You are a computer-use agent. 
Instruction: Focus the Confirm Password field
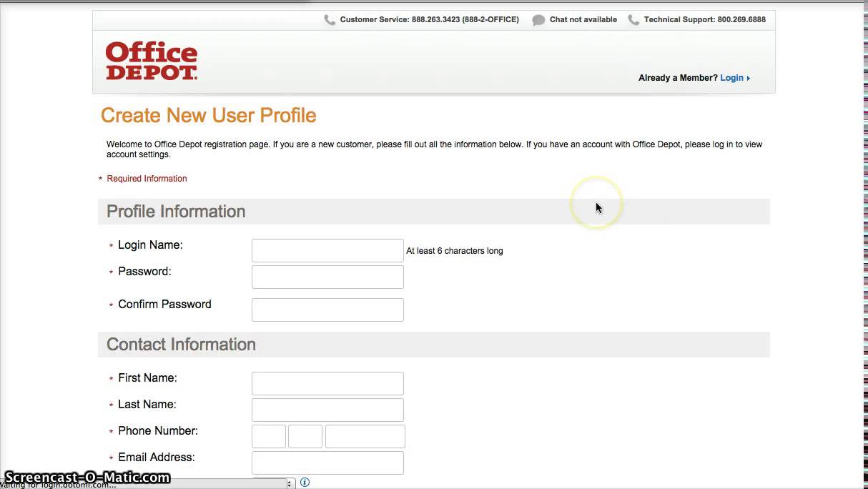[327, 310]
